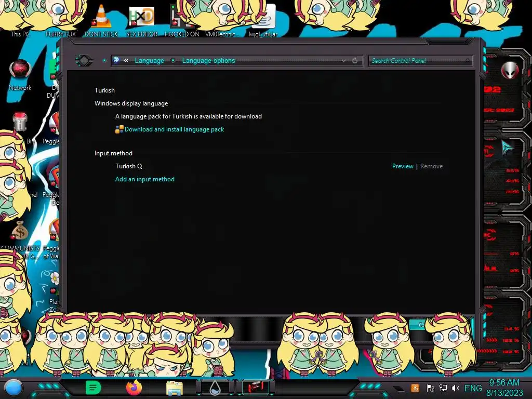Open the SEX EDITOR HxD shortcut
Image resolution: width=532 pixels, height=399 pixels.
[x=142, y=21]
